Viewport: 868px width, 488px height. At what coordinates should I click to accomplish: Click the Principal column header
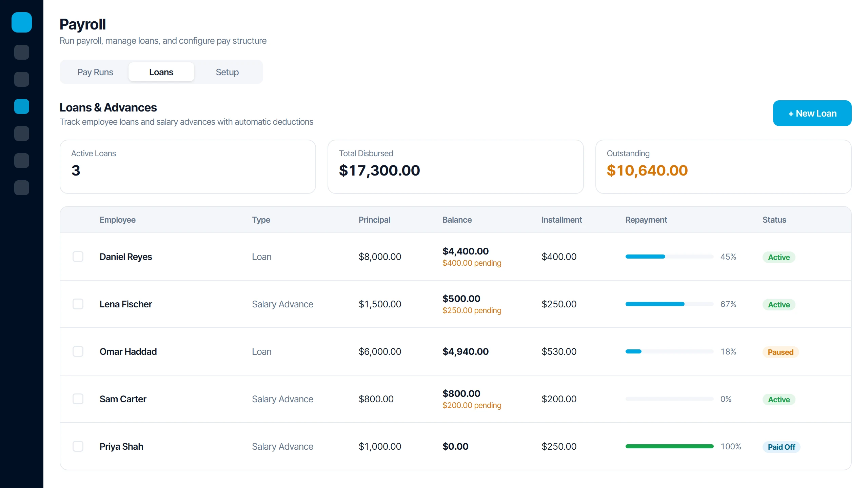[x=374, y=220]
